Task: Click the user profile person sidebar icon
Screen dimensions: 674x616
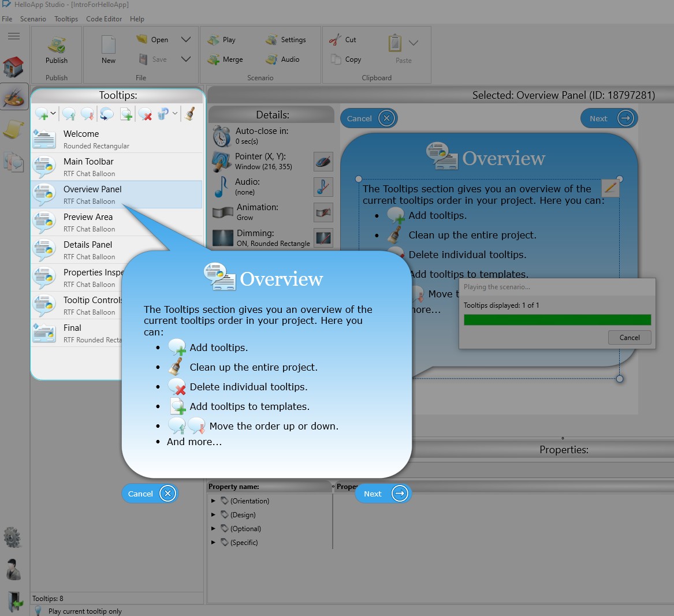Action: 13,569
